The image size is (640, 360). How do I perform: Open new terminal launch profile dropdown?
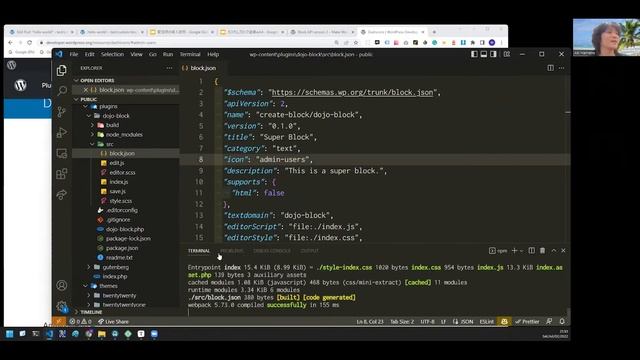(521, 251)
